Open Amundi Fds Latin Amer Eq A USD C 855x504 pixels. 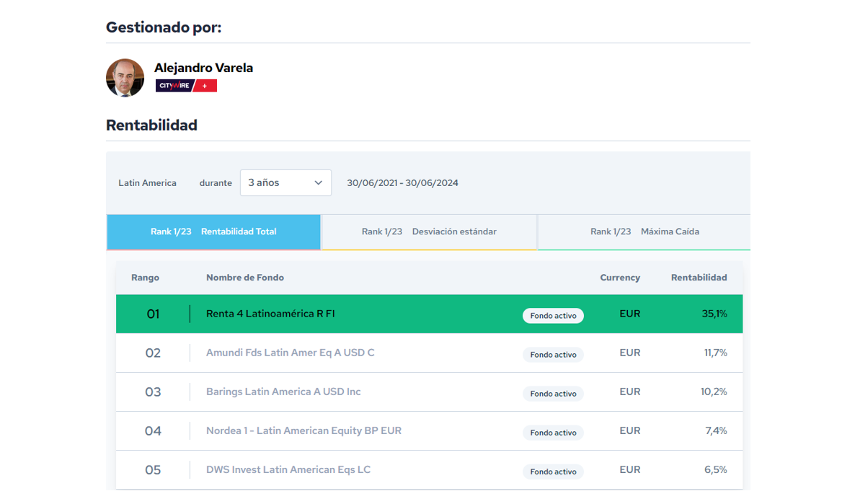290,353
